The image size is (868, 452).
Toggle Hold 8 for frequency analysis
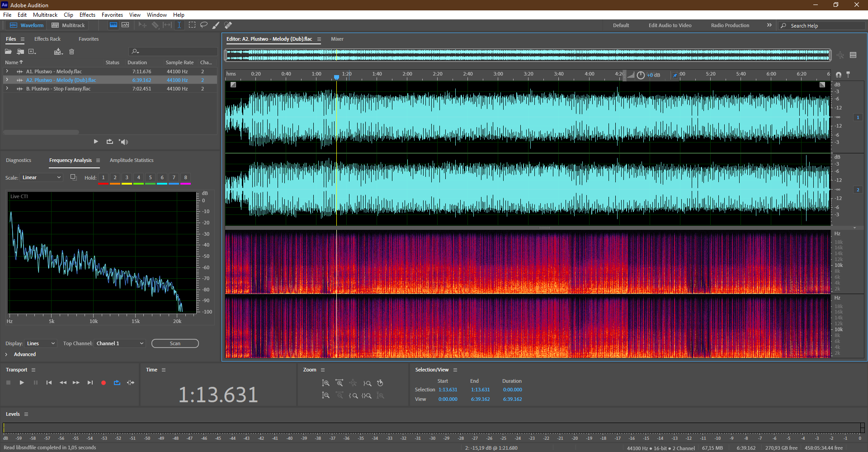[185, 178]
